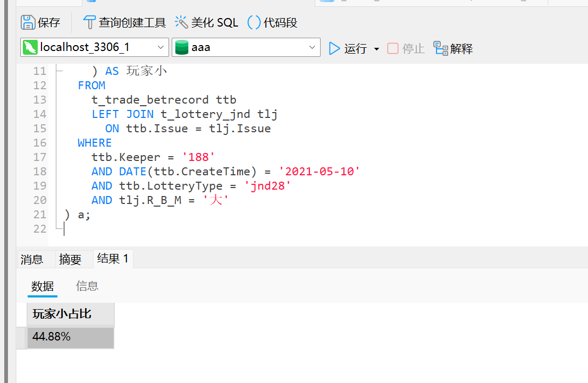The image size is (588, 383).
Task: Open the Code Snippet (代码段) panel
Action: click(x=272, y=22)
